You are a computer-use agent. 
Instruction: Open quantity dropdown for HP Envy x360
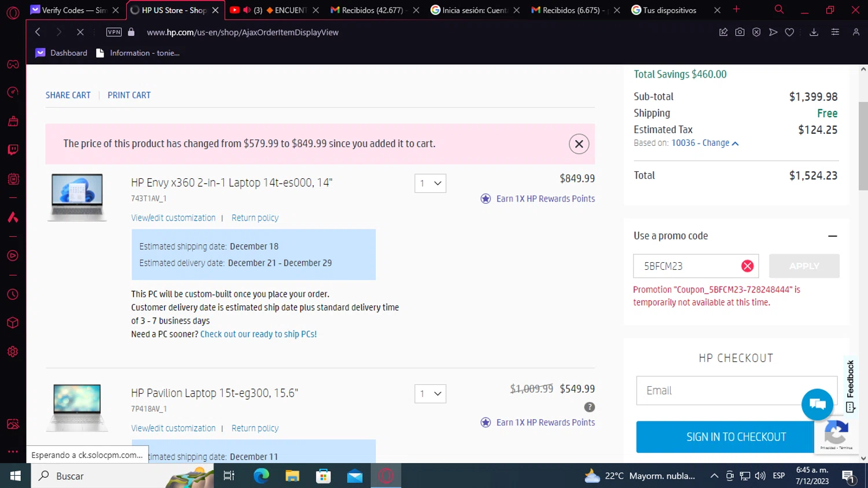coord(430,184)
